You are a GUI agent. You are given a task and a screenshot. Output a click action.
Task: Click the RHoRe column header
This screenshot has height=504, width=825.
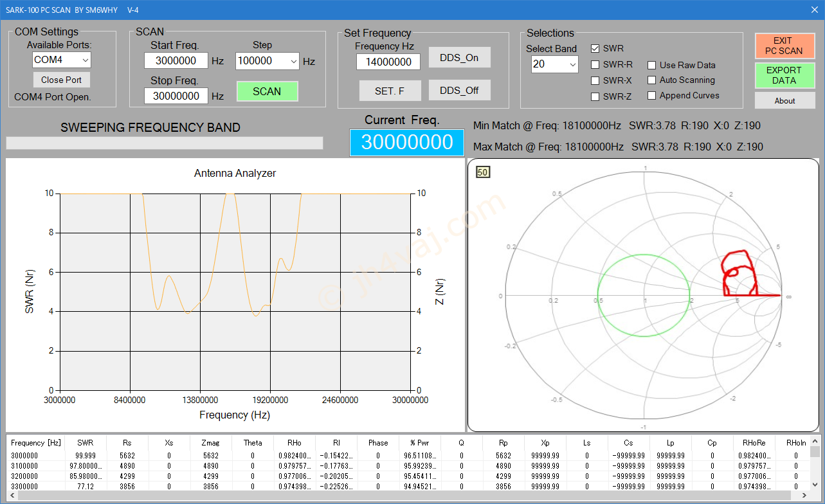click(754, 442)
